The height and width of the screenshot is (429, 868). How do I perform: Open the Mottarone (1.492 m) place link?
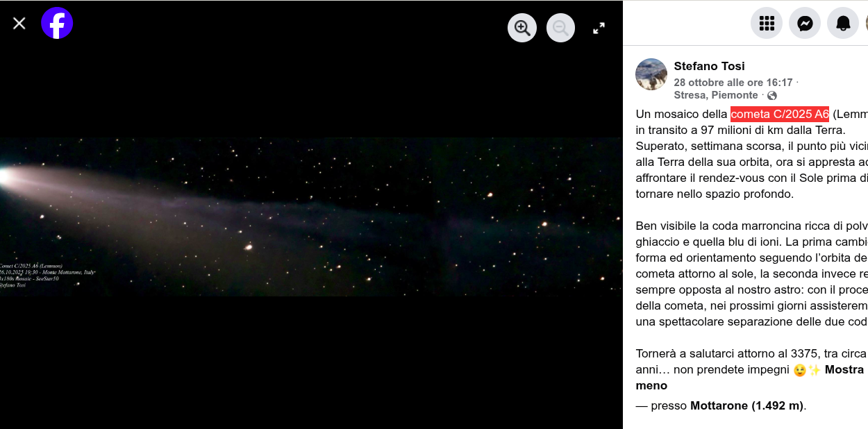point(747,405)
